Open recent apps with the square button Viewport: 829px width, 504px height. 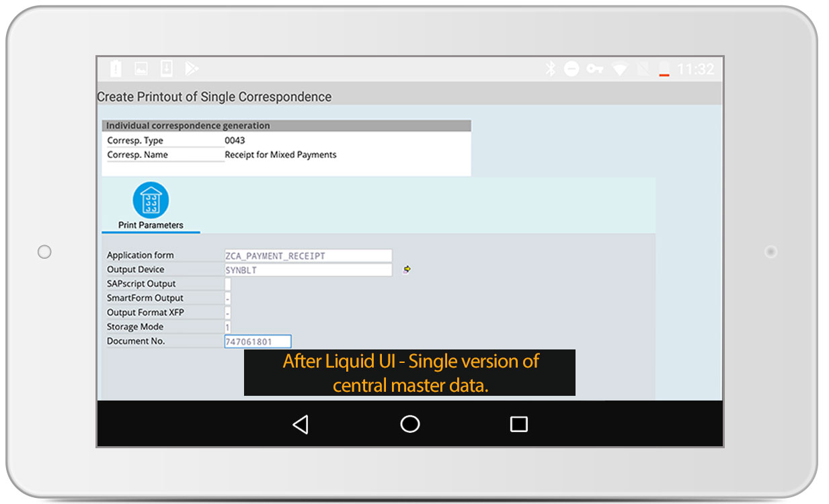coord(518,424)
